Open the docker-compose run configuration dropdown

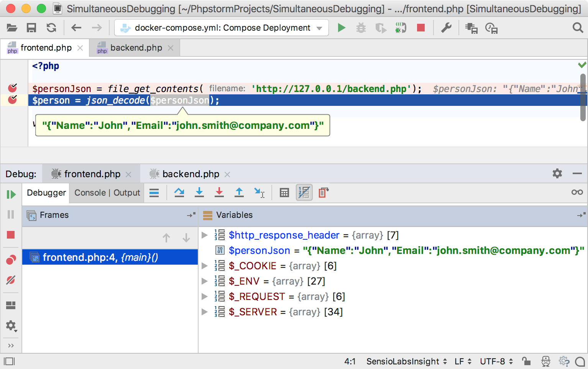(x=319, y=27)
